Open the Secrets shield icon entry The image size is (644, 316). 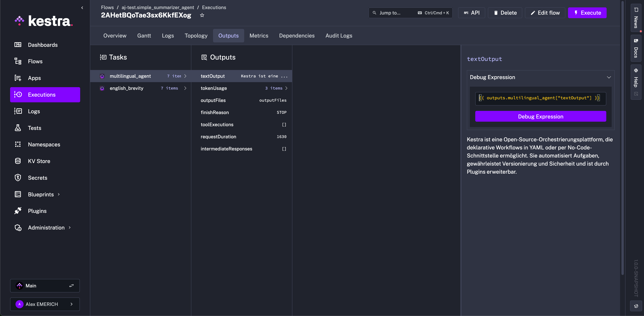18,178
